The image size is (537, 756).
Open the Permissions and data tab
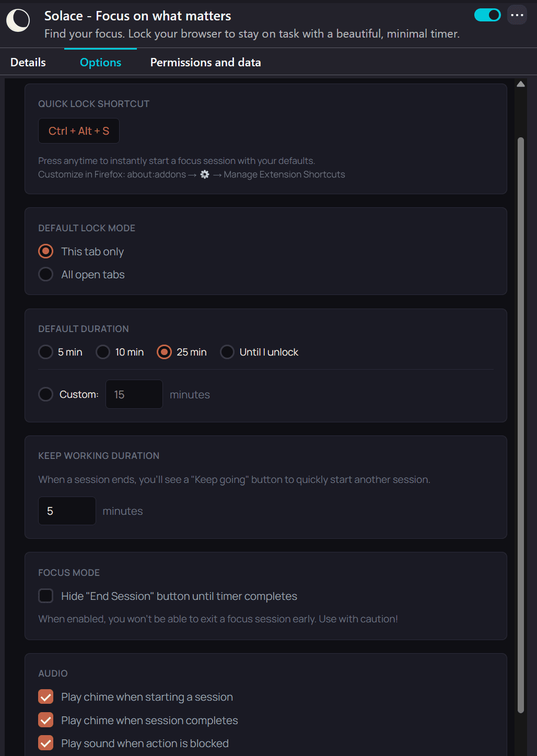[x=205, y=62]
